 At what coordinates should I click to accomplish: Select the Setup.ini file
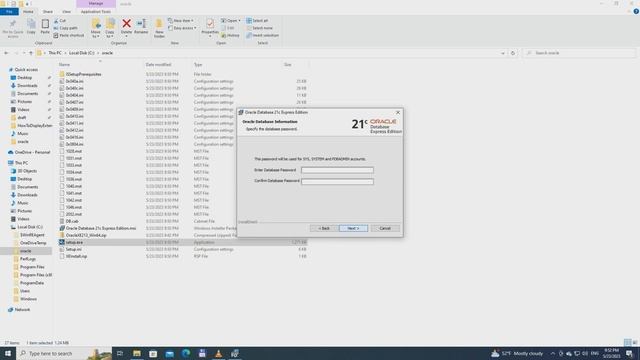[x=74, y=249]
